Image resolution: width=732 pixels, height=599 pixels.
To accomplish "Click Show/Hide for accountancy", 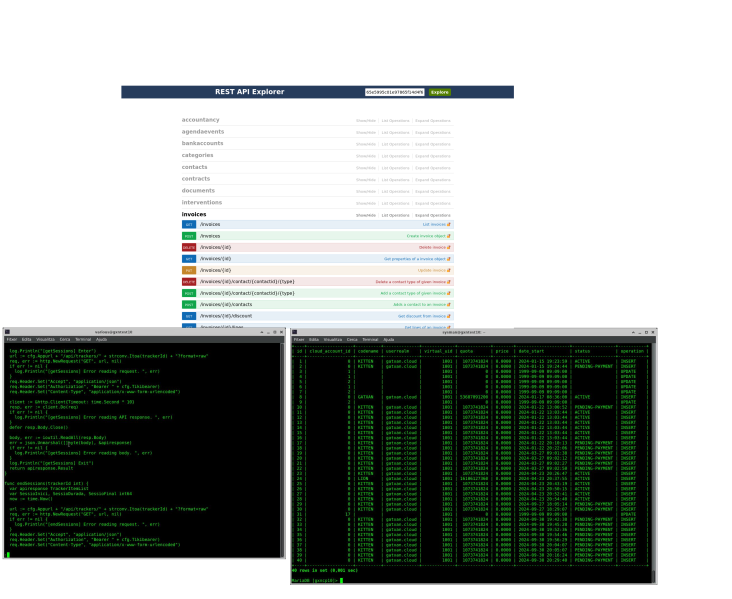I will tap(366, 121).
